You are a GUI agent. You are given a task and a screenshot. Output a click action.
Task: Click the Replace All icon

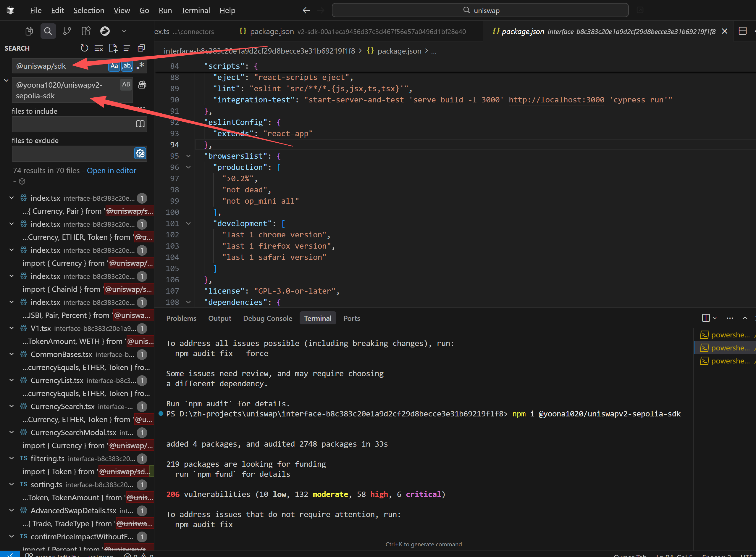142,85
